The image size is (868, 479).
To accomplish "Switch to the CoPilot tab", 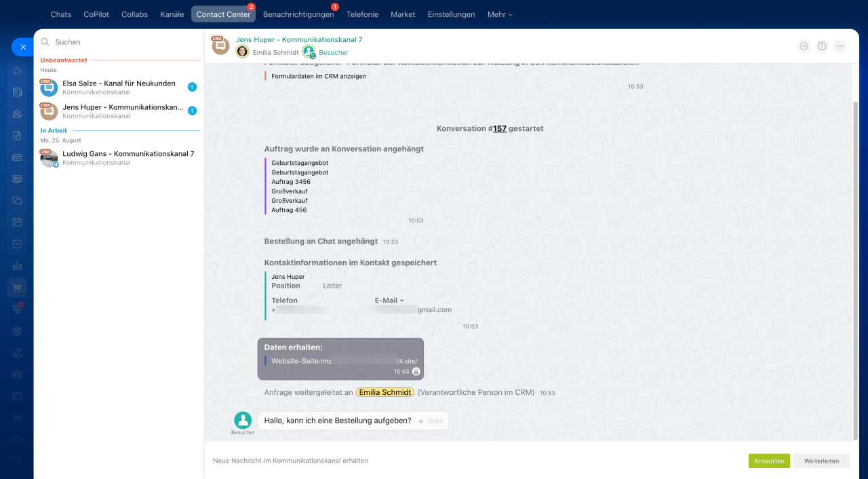I will (x=96, y=14).
